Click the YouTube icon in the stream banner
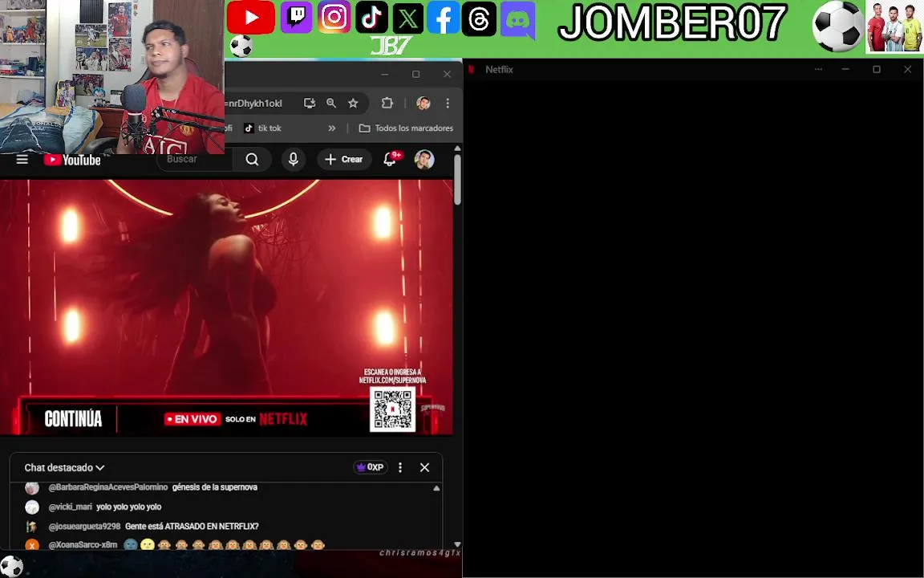924x578 pixels. click(250, 17)
